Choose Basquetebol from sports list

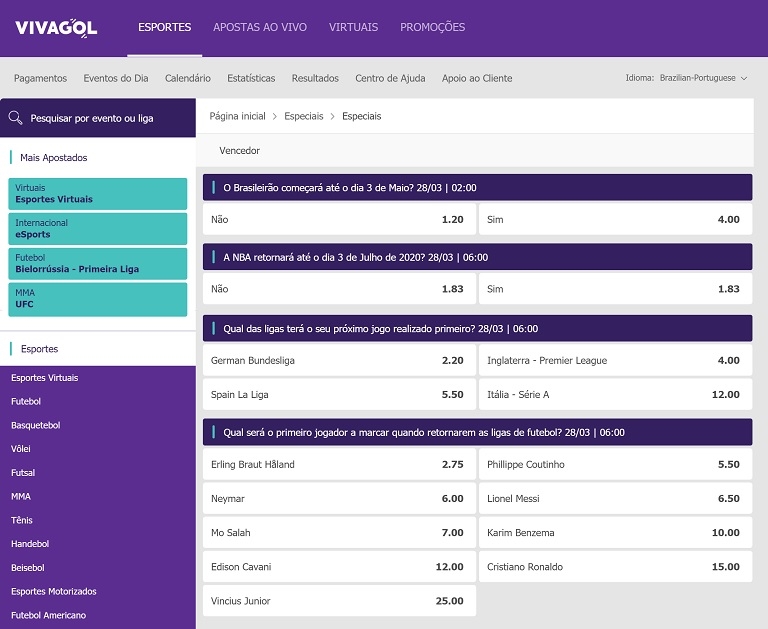pos(36,425)
